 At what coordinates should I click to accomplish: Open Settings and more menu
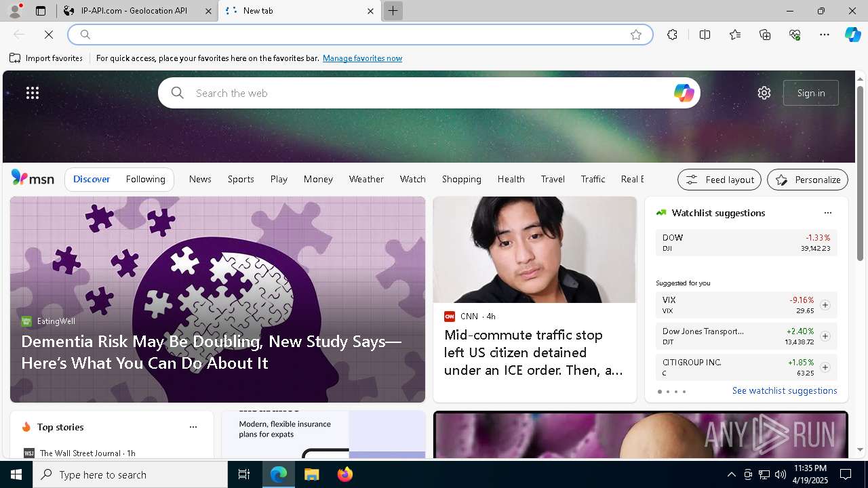[825, 35]
